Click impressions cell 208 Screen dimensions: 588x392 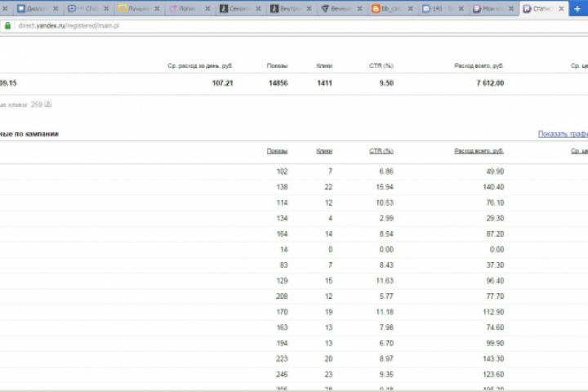click(282, 296)
